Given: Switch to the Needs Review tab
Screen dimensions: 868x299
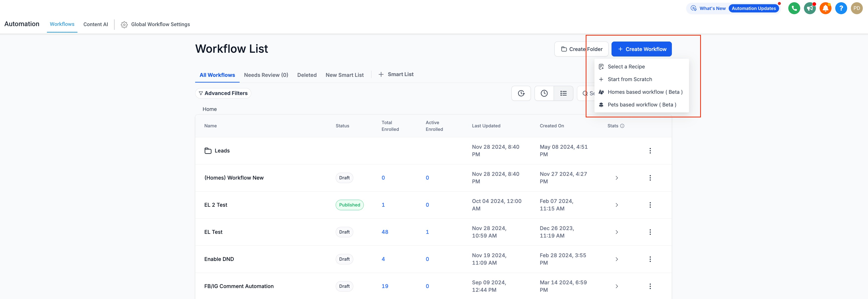Looking at the screenshot, I should coord(266,75).
